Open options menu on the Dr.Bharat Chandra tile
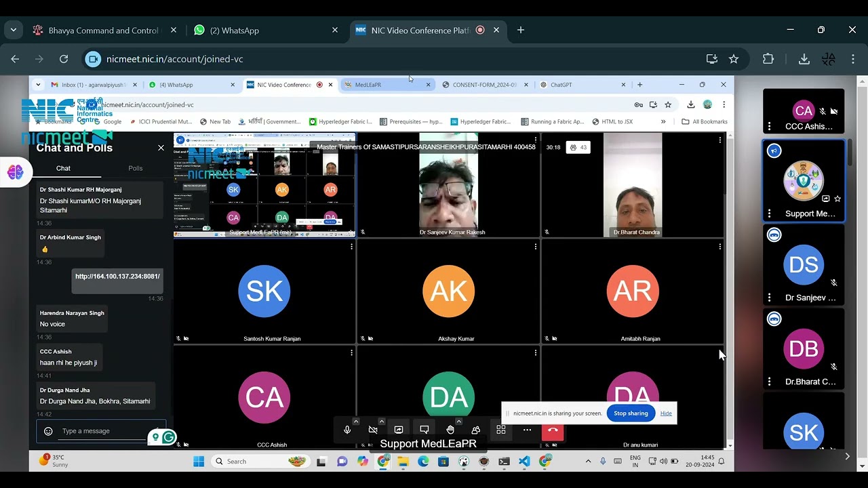 [719, 140]
